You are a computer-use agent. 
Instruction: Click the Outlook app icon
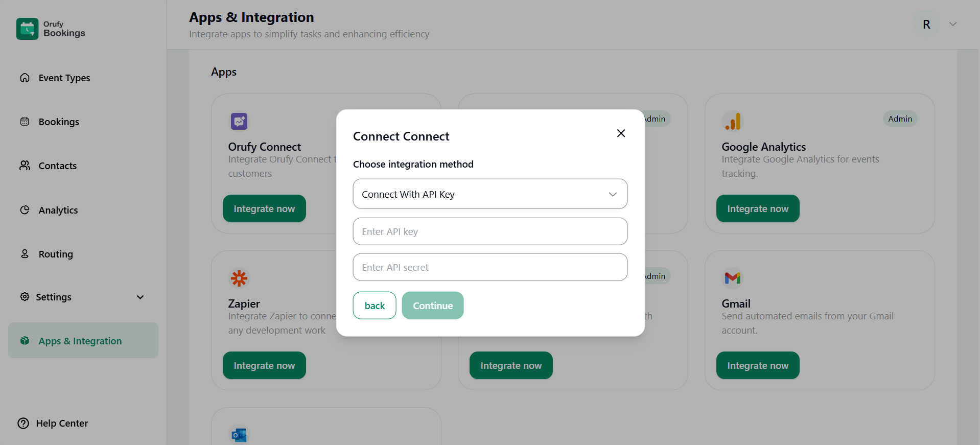point(239,435)
